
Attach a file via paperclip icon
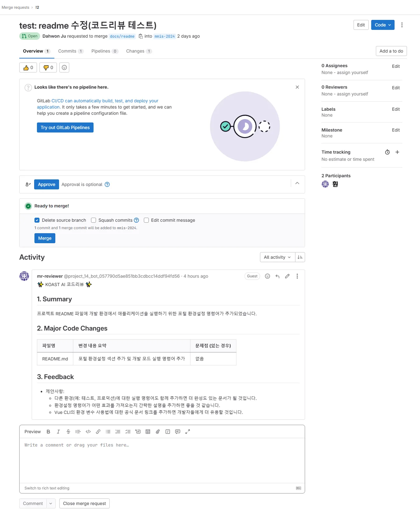coord(158,432)
